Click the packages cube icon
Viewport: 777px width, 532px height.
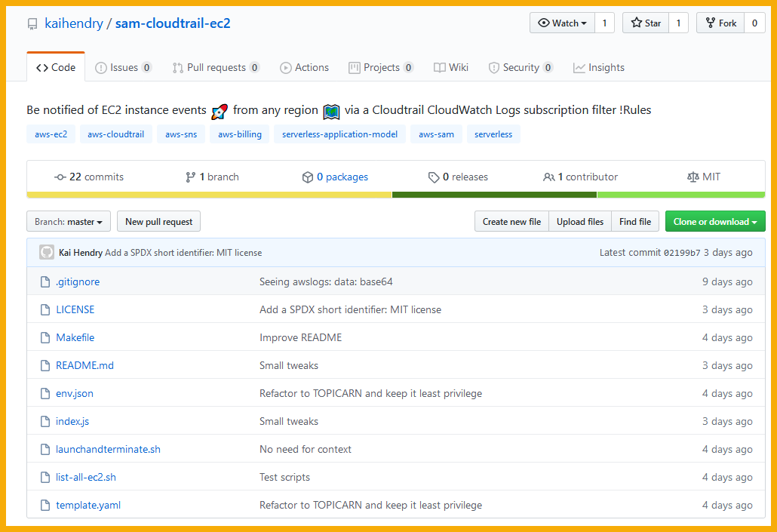click(307, 177)
